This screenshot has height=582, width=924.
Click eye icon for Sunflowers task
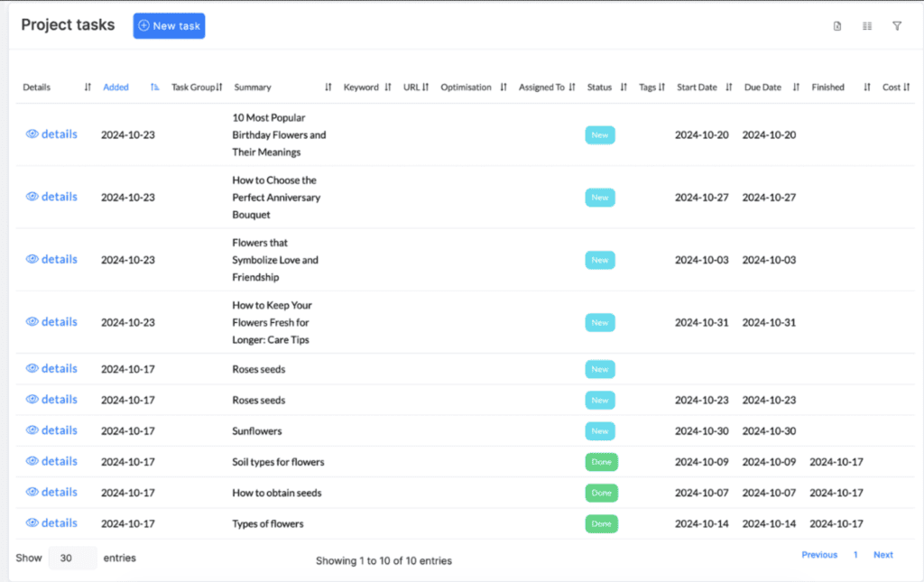click(32, 430)
